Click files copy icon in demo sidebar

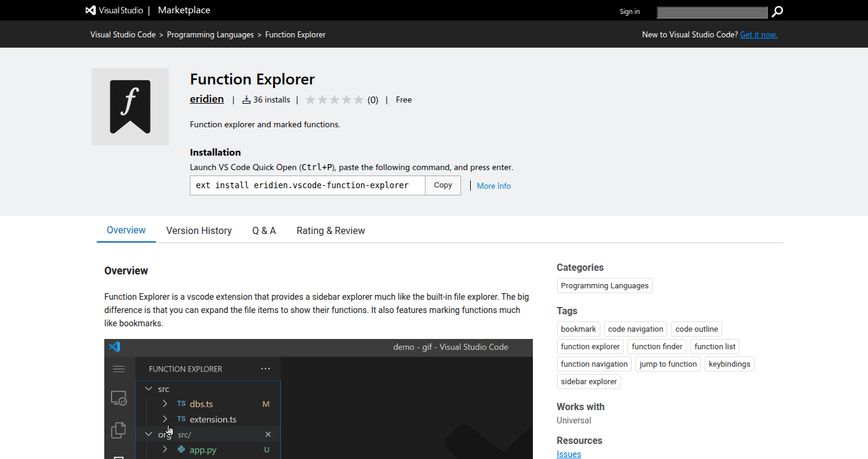coord(119,430)
